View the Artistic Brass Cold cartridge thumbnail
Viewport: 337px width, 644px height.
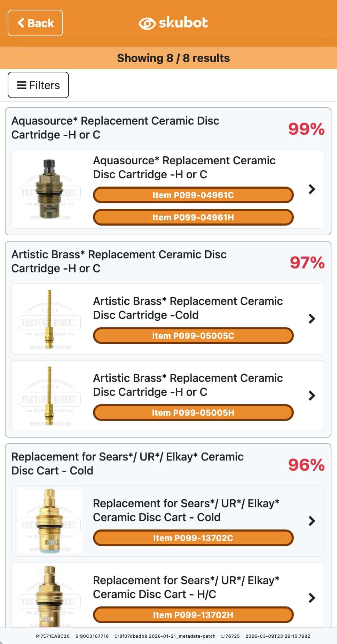[50, 319]
